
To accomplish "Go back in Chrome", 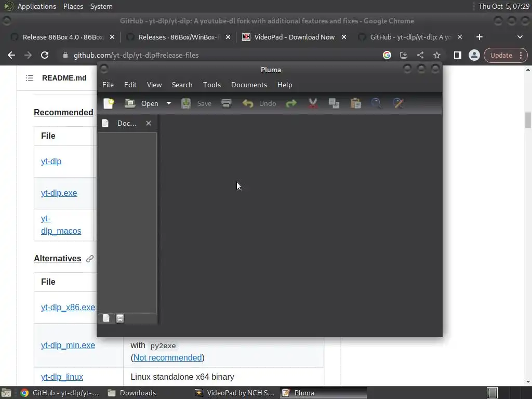I will coord(11,55).
